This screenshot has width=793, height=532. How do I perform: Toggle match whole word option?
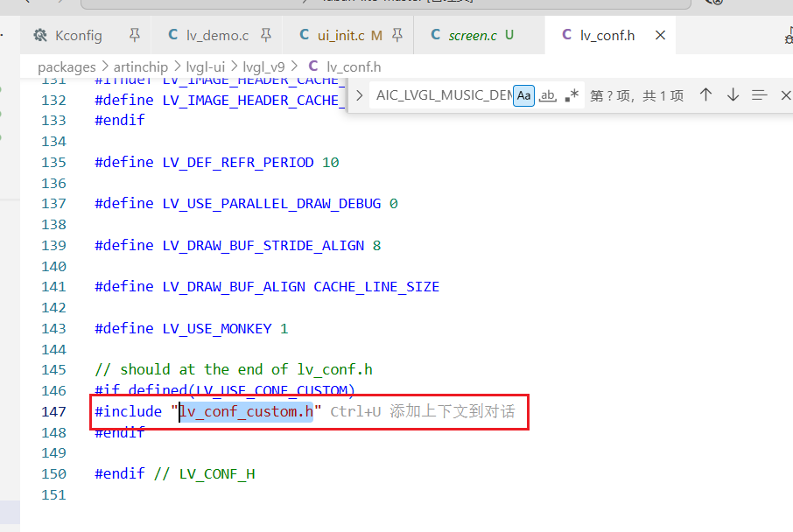(548, 95)
